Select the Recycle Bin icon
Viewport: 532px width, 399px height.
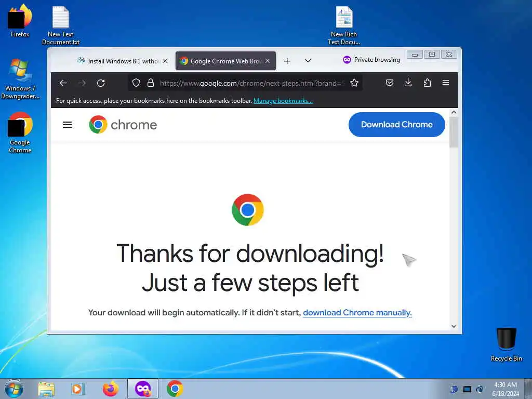coord(506,344)
